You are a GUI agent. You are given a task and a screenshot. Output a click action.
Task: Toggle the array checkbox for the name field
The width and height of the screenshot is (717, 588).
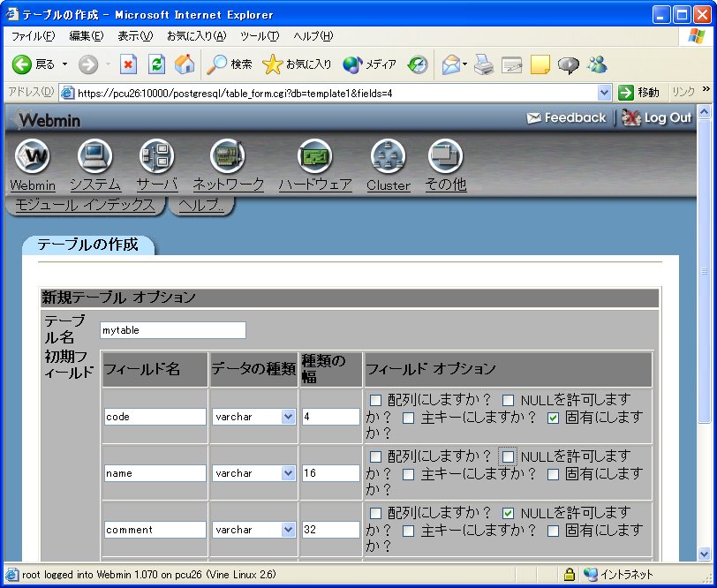(375, 456)
